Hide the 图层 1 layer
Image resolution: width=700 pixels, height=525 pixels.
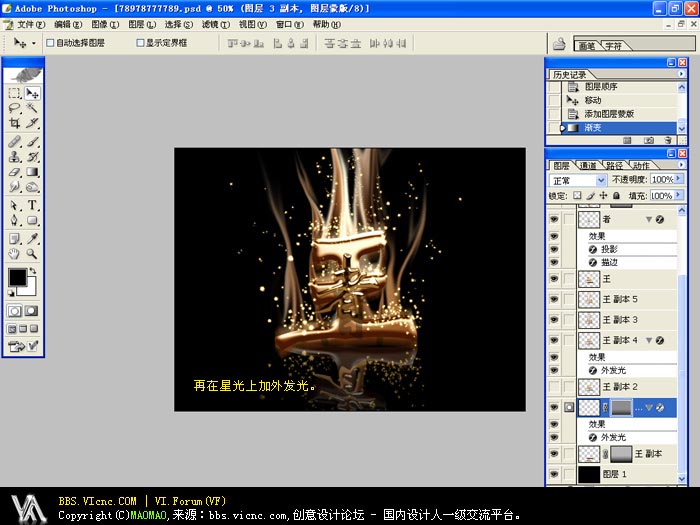[555, 474]
